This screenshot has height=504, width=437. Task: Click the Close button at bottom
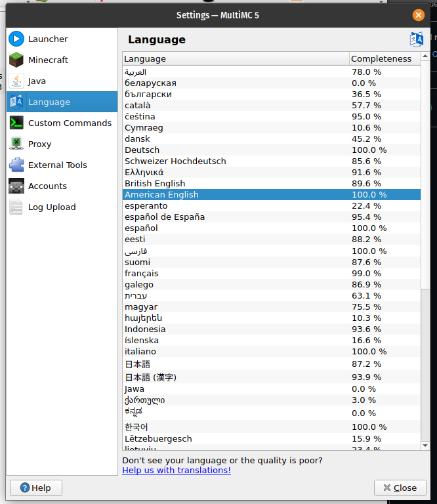point(400,488)
